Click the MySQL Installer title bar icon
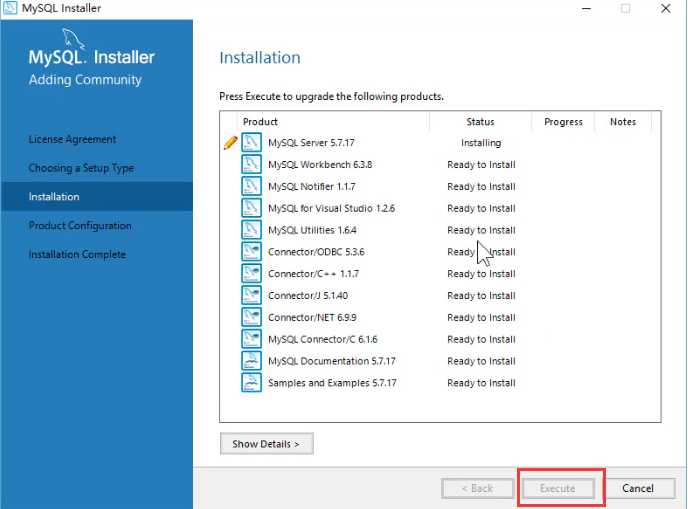The height and width of the screenshot is (509, 688). point(10,8)
